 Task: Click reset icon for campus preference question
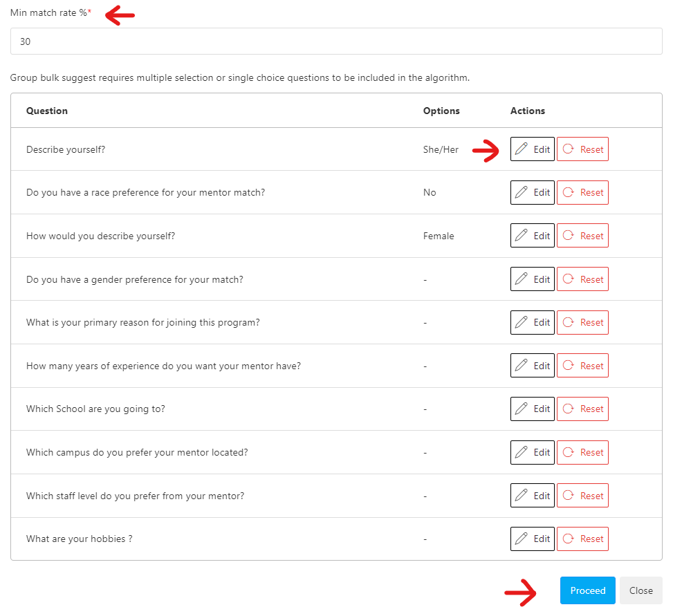569,452
